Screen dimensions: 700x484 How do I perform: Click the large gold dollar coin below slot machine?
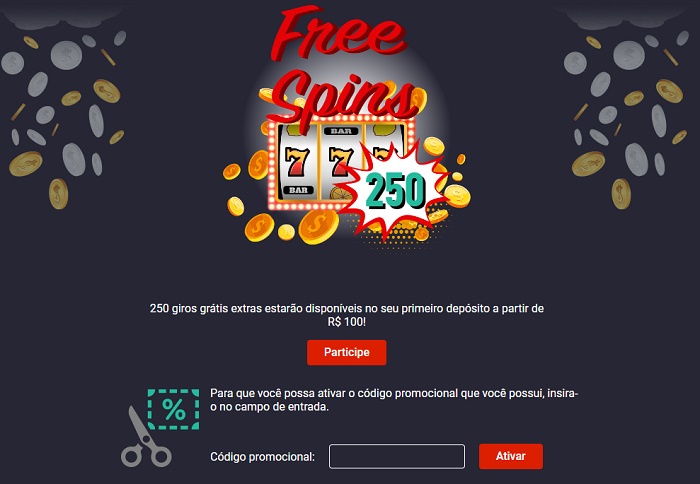click(318, 227)
